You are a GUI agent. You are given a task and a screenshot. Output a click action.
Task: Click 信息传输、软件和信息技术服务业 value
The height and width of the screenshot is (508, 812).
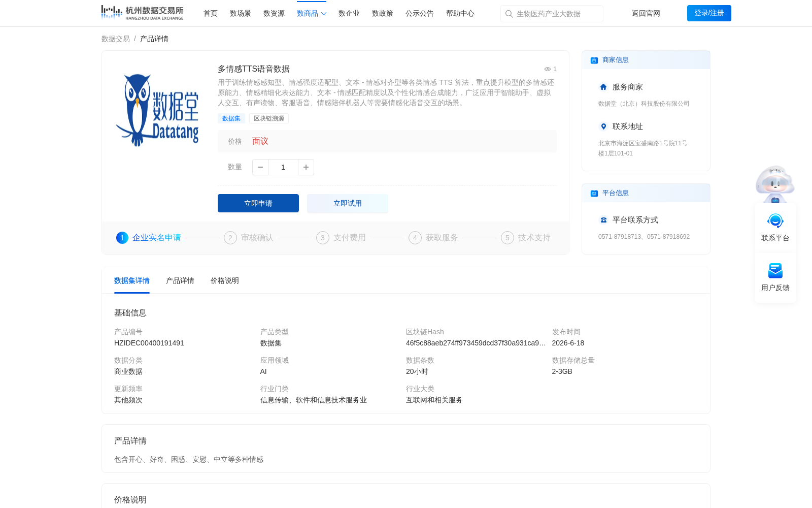[x=314, y=400]
